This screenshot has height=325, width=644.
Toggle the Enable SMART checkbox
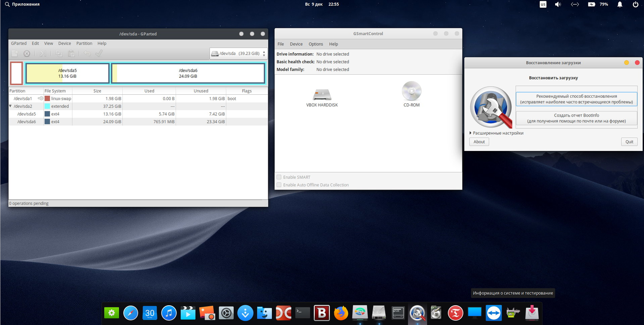(279, 177)
